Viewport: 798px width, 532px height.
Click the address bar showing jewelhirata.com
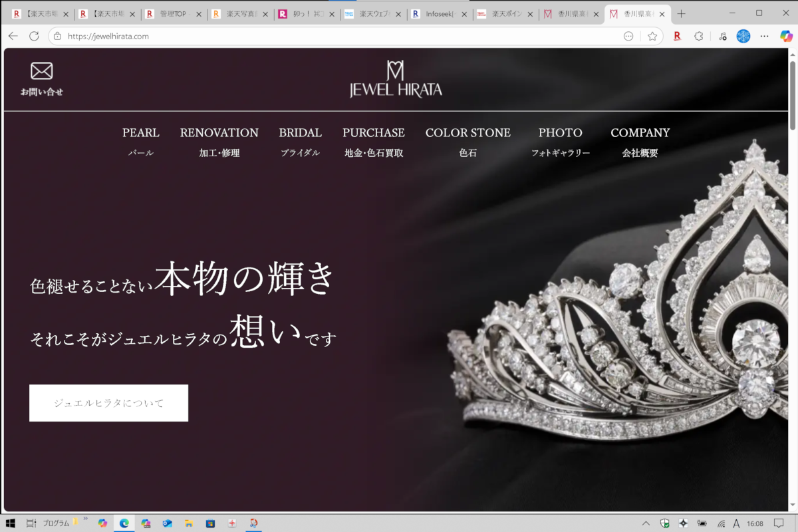point(332,37)
